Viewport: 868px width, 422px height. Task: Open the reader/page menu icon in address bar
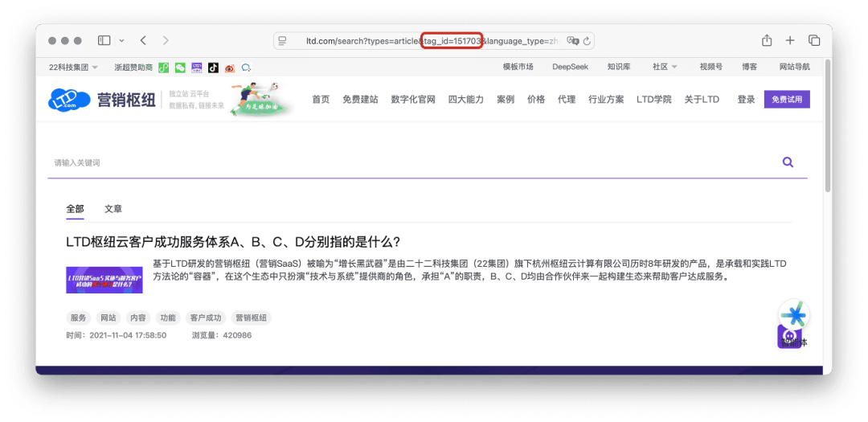point(282,41)
